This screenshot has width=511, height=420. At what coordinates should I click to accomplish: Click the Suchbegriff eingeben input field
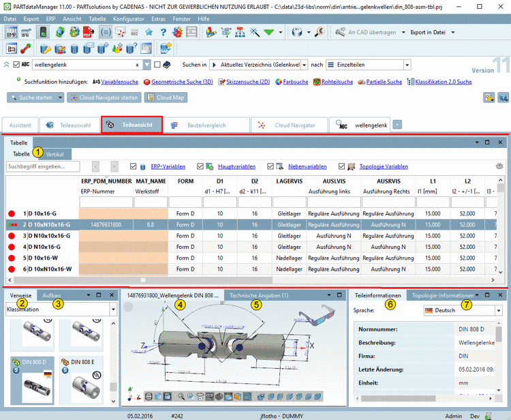(x=43, y=166)
